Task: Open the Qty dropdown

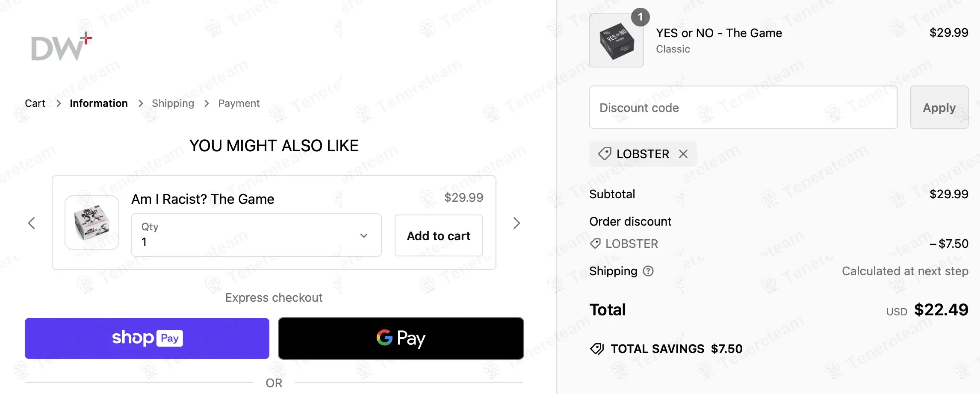Action: pyautogui.click(x=256, y=235)
